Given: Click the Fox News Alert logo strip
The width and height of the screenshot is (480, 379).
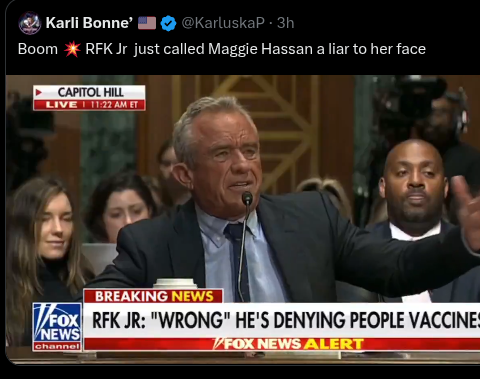Looking at the screenshot, I should coord(288,344).
